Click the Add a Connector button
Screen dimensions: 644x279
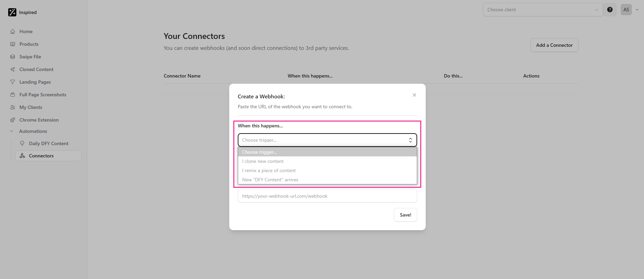pyautogui.click(x=554, y=45)
